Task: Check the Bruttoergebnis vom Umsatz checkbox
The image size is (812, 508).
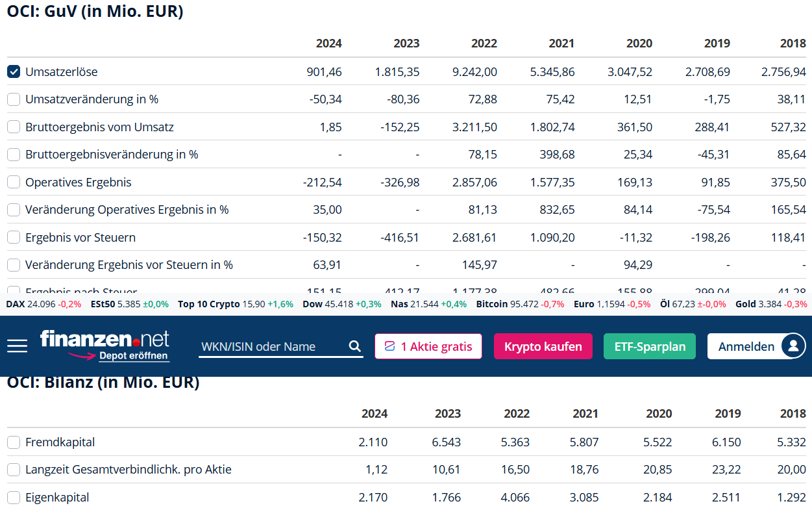Action: [14, 127]
